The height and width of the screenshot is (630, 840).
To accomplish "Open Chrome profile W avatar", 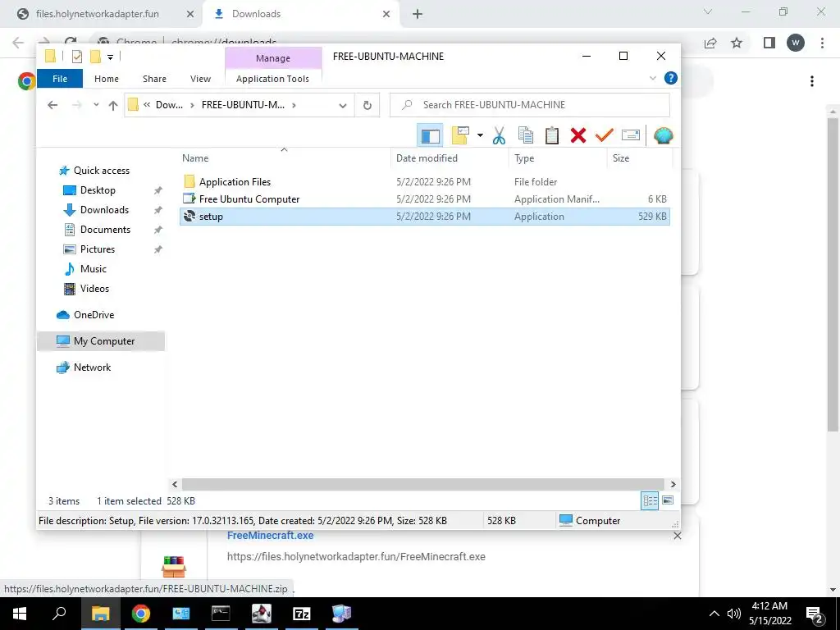I will [x=796, y=43].
